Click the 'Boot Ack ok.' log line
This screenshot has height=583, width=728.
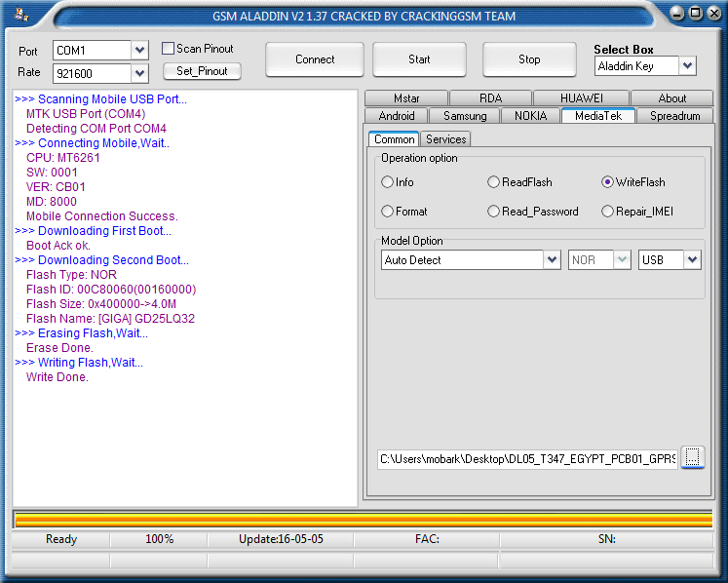tap(58, 246)
